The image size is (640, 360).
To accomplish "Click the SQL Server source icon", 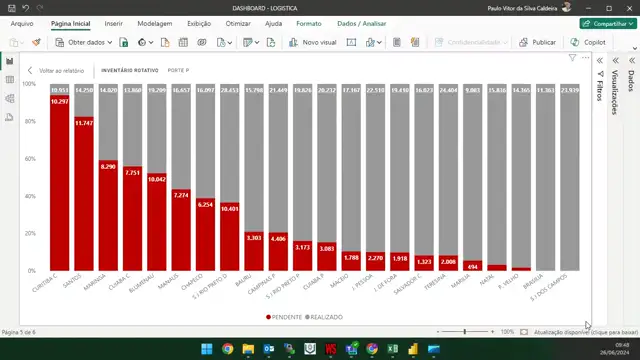I will pos(165,42).
